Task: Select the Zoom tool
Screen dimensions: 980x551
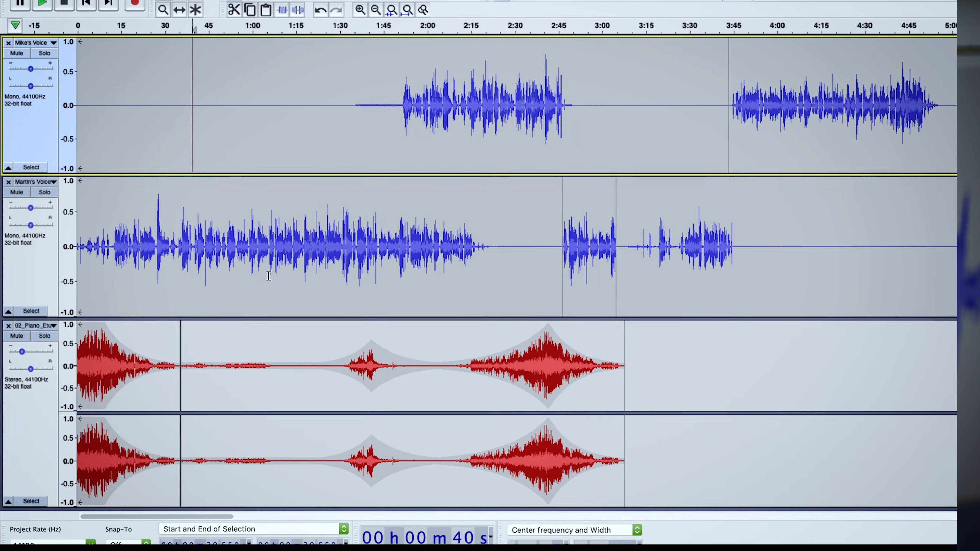Action: click(163, 10)
